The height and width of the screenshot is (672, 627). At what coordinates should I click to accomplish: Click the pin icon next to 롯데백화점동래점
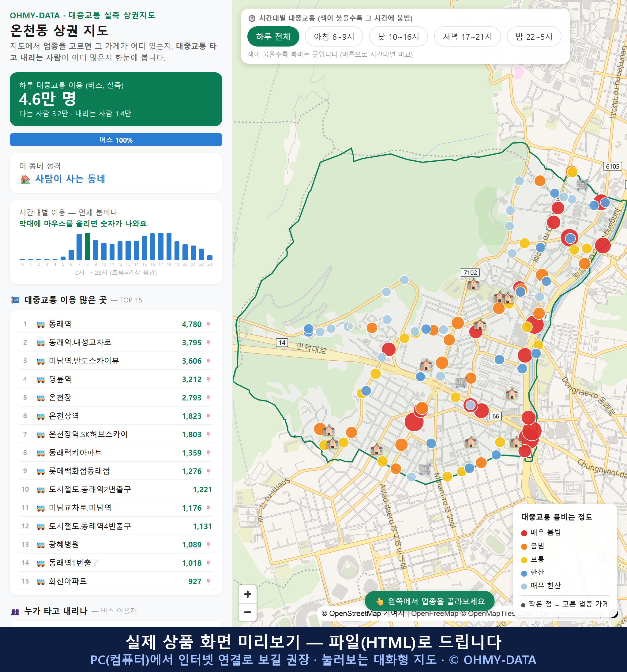point(208,471)
